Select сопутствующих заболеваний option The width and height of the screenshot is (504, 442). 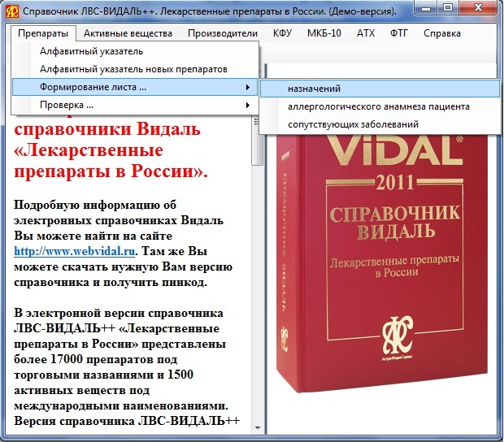(x=380, y=124)
